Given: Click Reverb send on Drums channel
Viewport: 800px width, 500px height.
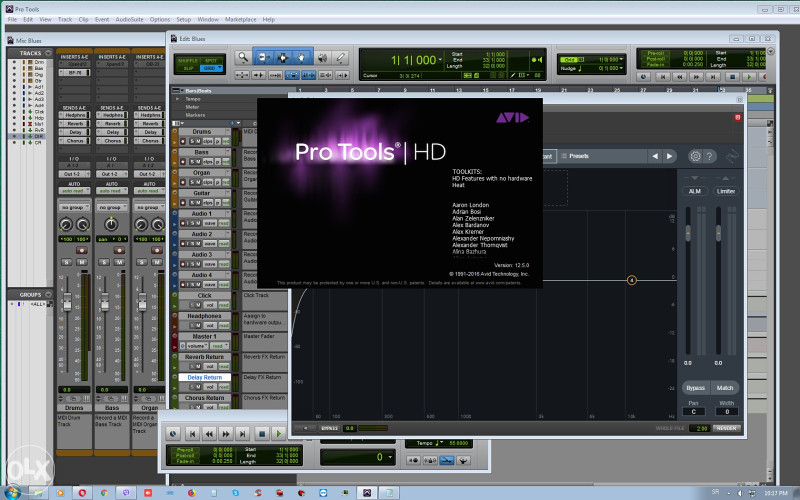Looking at the screenshot, I should click(74, 123).
